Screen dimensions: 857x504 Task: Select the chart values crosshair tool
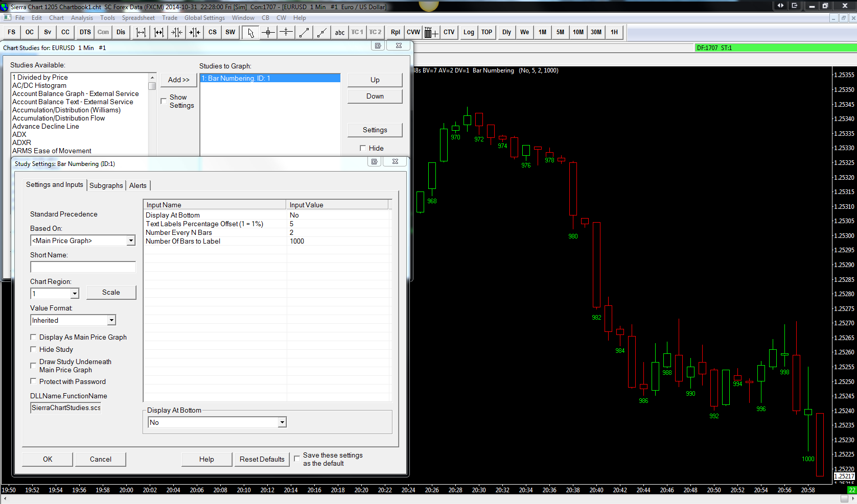[268, 32]
